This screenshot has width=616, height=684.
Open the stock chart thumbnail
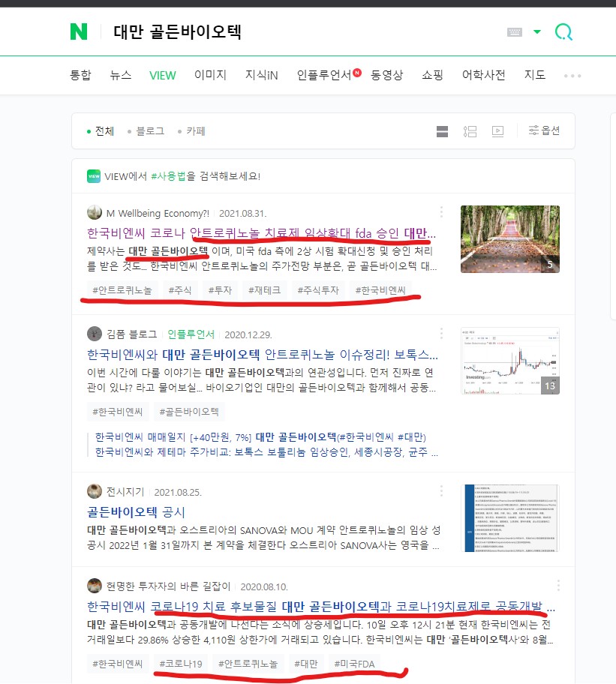(510, 361)
